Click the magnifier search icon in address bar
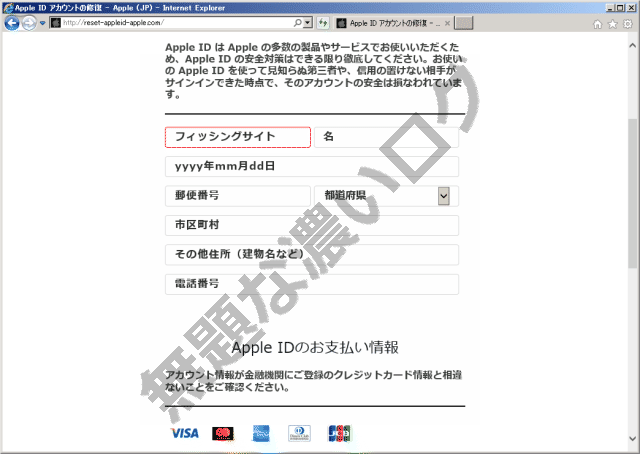This screenshot has width=640, height=454. [298, 23]
